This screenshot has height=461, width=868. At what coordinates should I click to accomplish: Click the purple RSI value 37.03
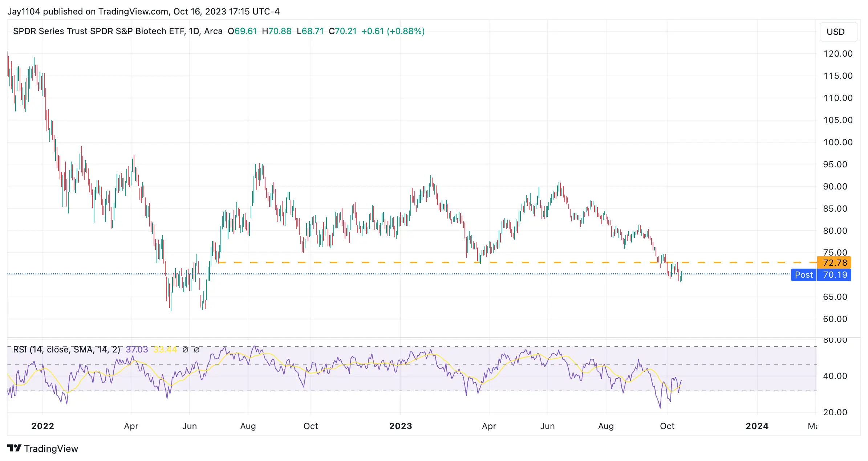pos(137,350)
